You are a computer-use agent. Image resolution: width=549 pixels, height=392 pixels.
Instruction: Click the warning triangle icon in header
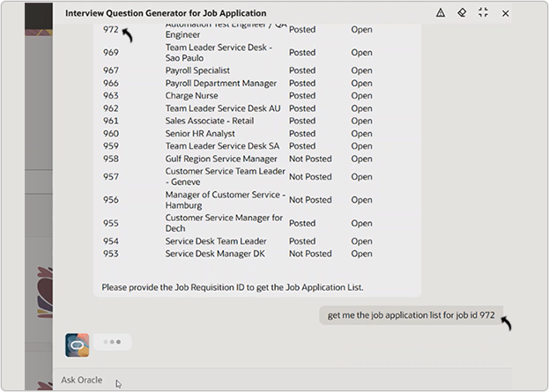(x=441, y=13)
